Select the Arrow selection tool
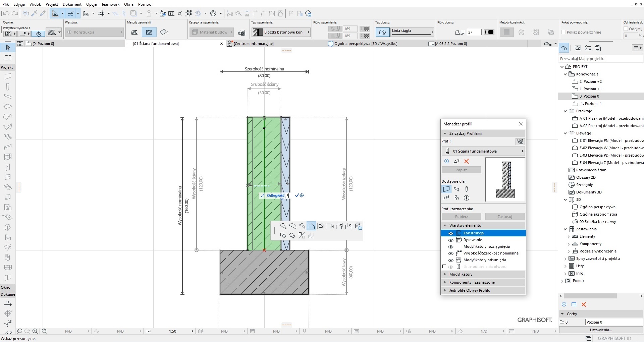This screenshot has height=342, width=644. 8,48
